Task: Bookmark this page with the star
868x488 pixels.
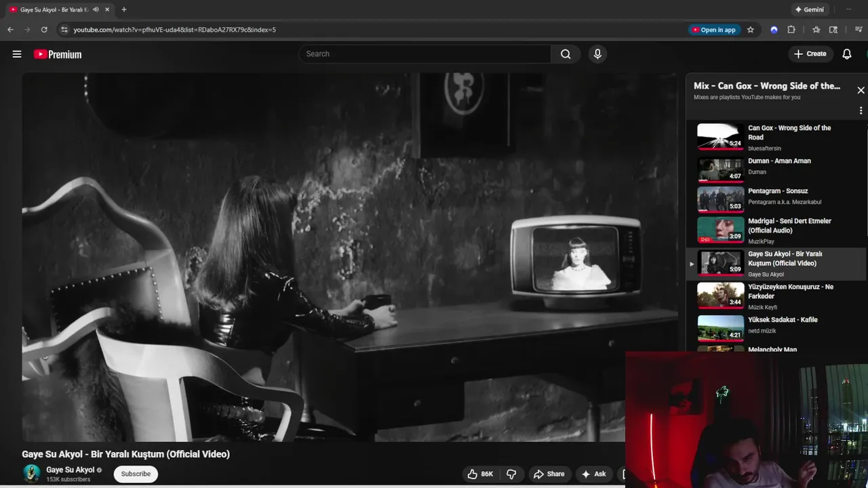Action: (751, 30)
